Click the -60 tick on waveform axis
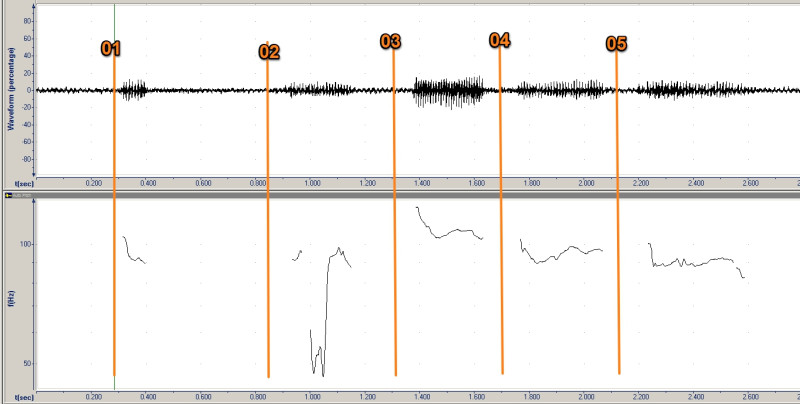This screenshot has width=800, height=404. (26, 142)
